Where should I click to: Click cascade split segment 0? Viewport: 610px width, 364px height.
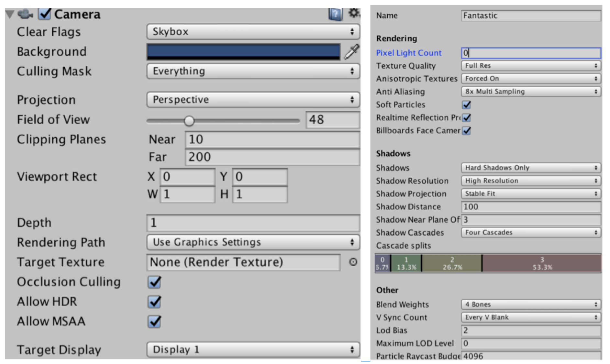pos(383,263)
